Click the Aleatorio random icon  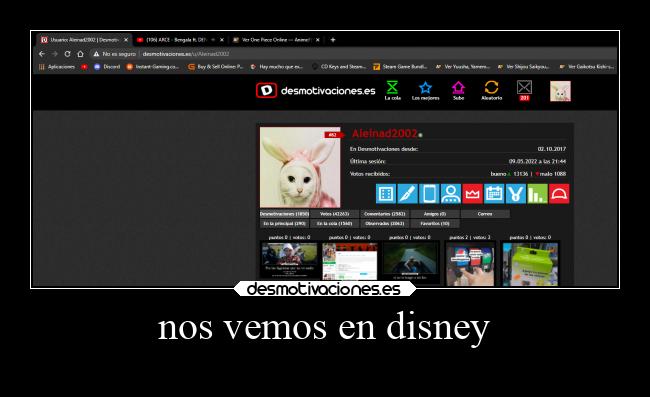491,90
